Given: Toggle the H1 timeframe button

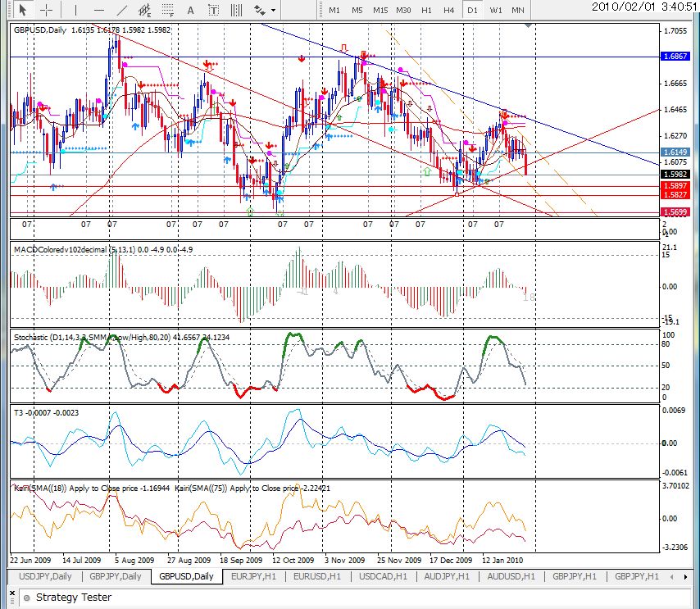Looking at the screenshot, I should (x=426, y=10).
